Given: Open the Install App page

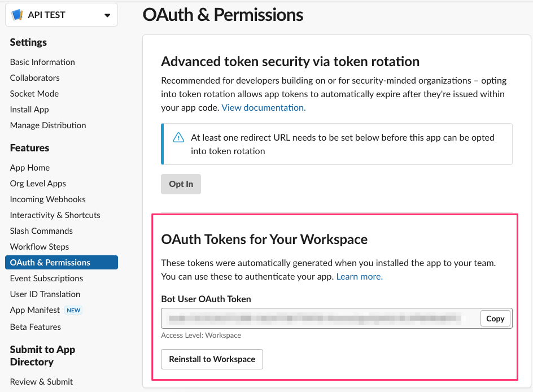Looking at the screenshot, I should click(x=29, y=110).
